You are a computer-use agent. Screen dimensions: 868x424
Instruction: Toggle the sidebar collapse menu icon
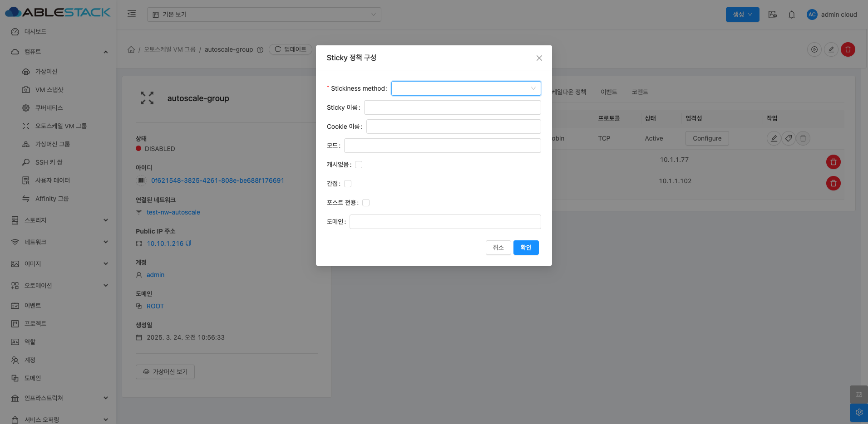coord(132,14)
